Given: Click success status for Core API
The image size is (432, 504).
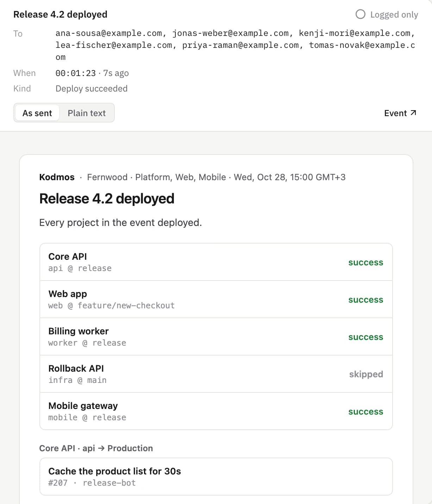Looking at the screenshot, I should (366, 263).
